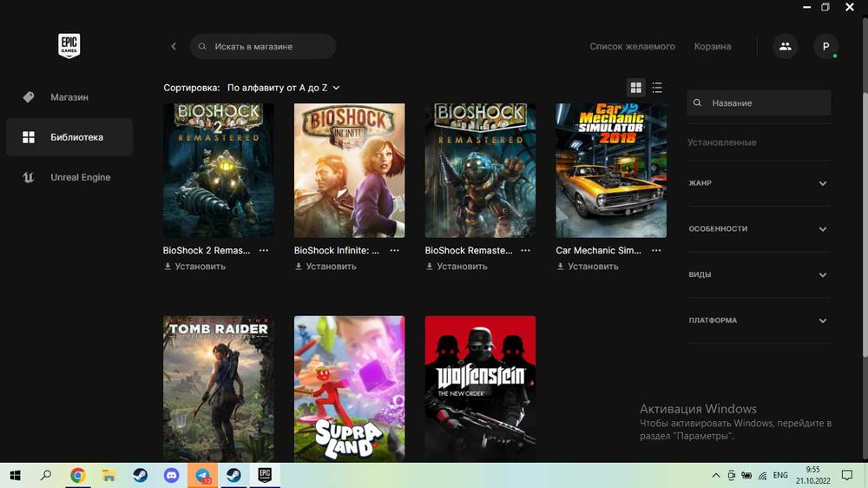Viewport: 868px width, 488px height.
Task: Toggle the Установленные filter
Action: click(x=722, y=142)
